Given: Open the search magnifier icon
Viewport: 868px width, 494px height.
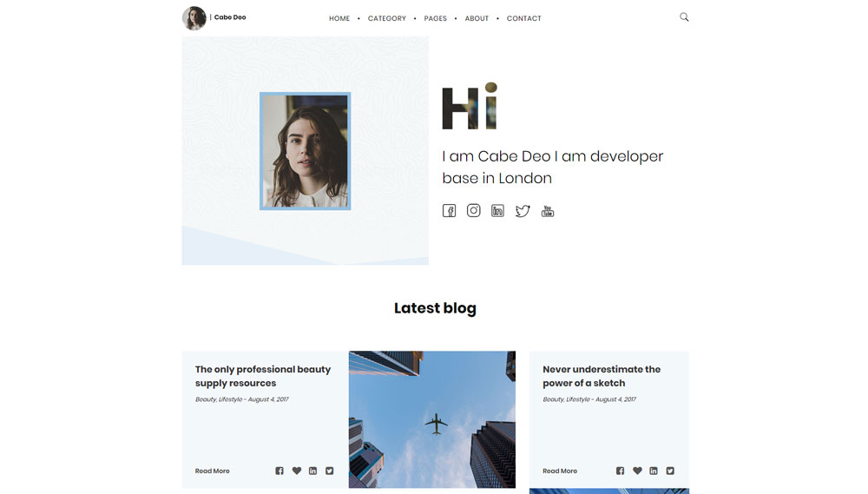Looking at the screenshot, I should [684, 17].
